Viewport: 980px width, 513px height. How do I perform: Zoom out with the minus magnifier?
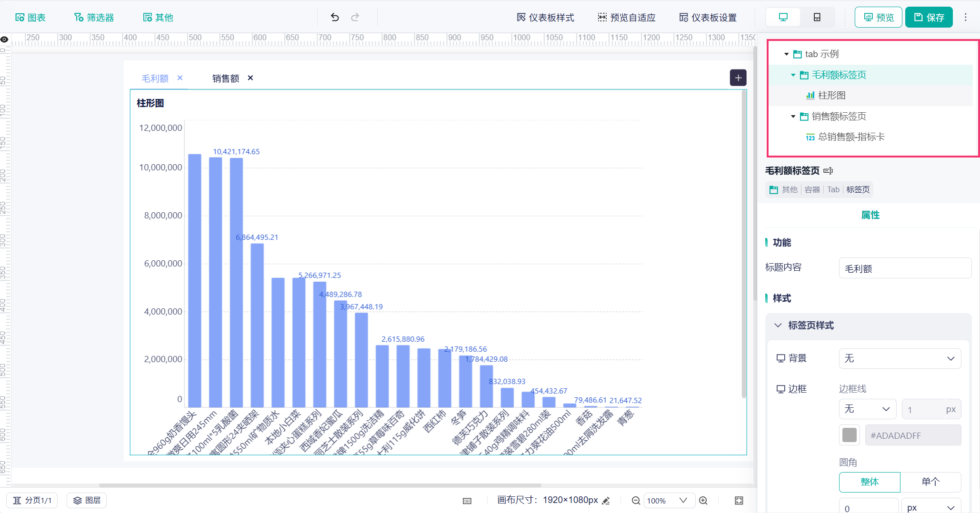click(636, 501)
